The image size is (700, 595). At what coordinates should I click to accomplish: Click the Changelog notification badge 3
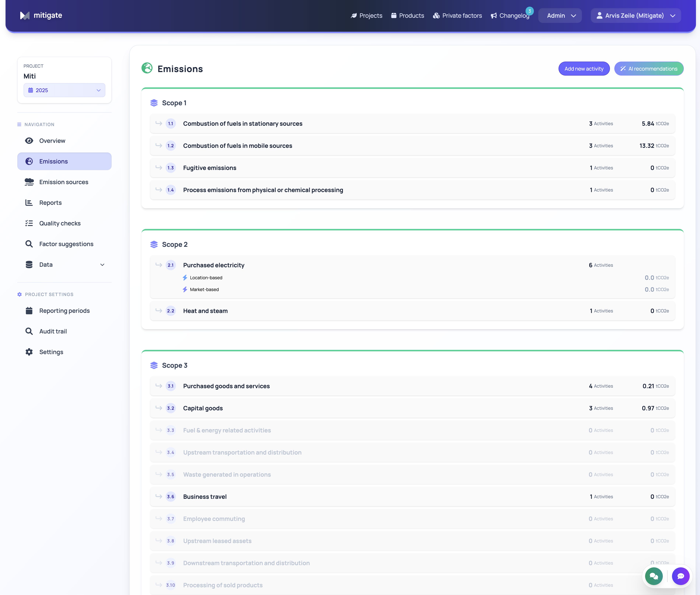[529, 11]
